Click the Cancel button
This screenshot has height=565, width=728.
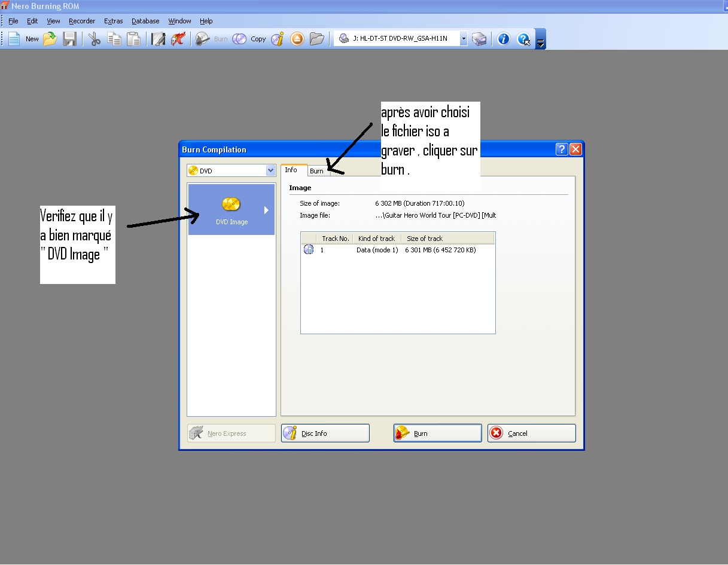[x=531, y=433]
